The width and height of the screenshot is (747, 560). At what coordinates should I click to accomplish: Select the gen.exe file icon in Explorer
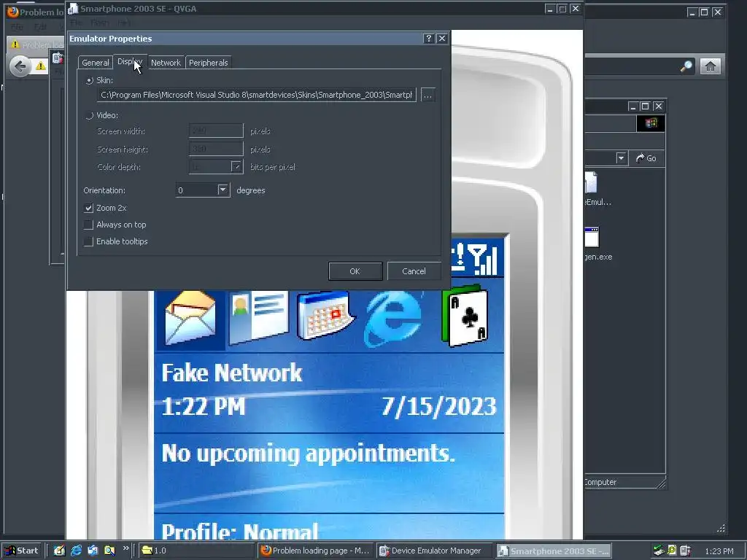[591, 237]
